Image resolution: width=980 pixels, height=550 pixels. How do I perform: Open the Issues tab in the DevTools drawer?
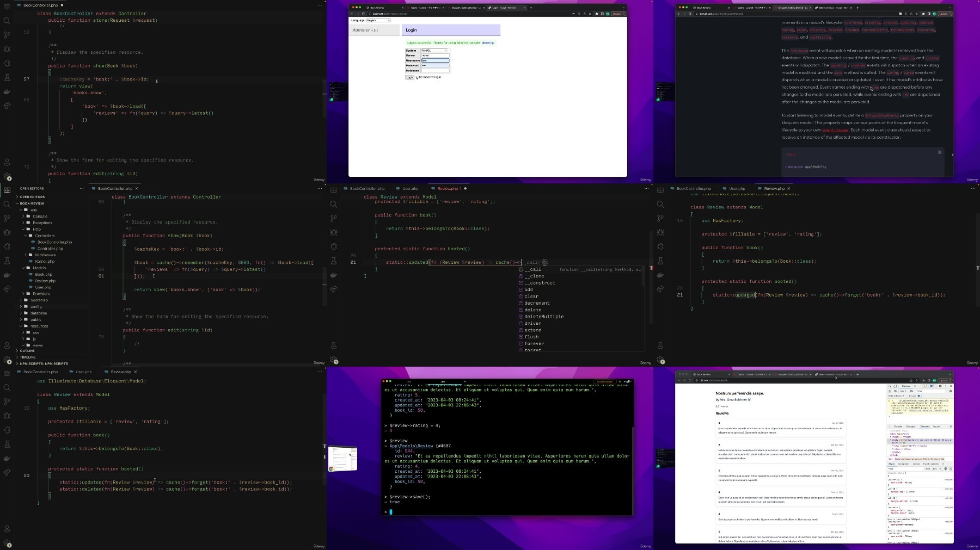(x=936, y=427)
